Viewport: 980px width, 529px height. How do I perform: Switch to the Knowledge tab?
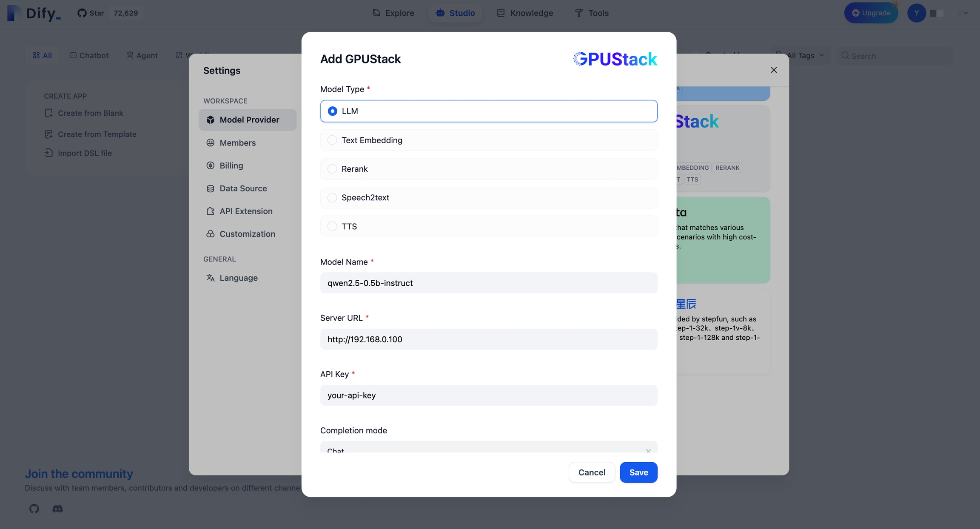click(525, 13)
